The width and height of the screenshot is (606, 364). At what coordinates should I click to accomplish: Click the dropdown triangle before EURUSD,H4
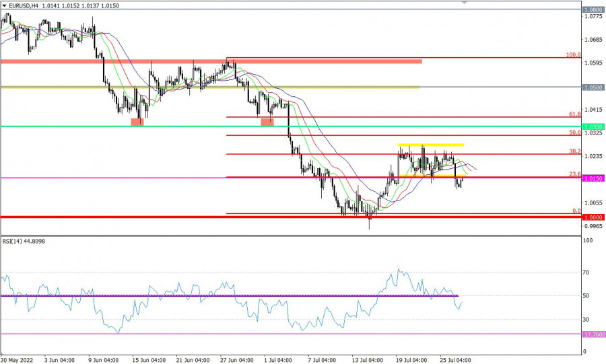(x=4, y=5)
